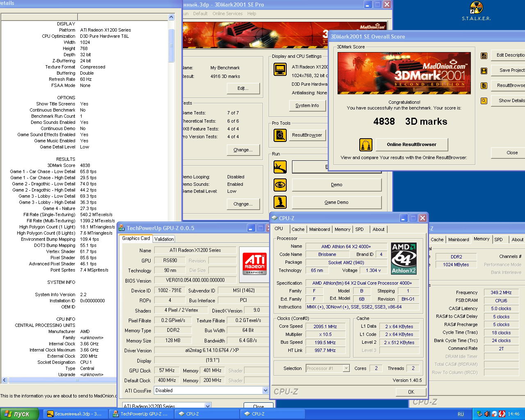Select the GPU-Z Graphics Card tab
The height and width of the screenshot is (420, 525).
(136, 238)
